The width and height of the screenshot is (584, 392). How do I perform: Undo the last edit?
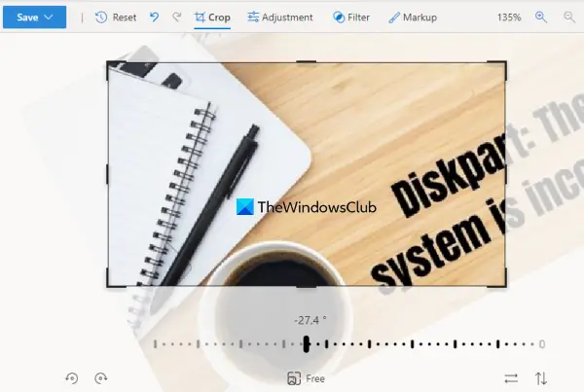154,18
